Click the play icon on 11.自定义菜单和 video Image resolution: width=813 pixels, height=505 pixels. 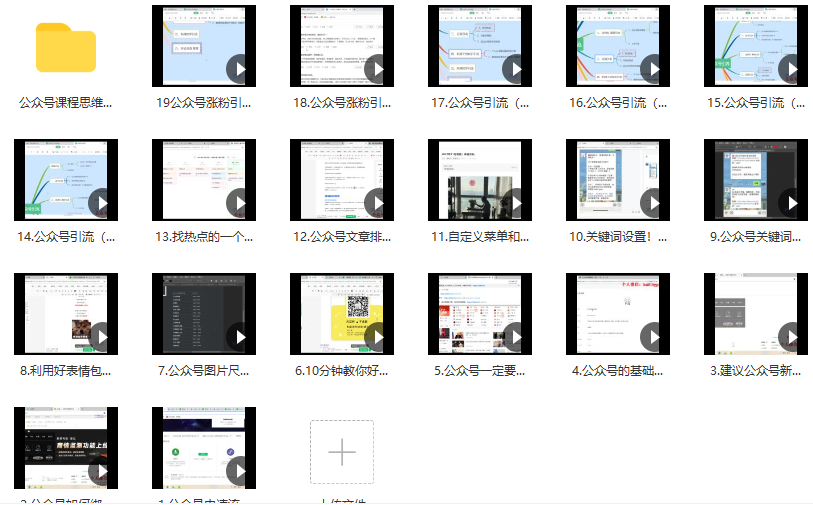514,203
